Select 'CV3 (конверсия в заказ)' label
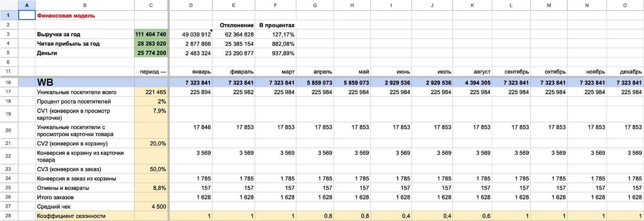 (x=85, y=169)
